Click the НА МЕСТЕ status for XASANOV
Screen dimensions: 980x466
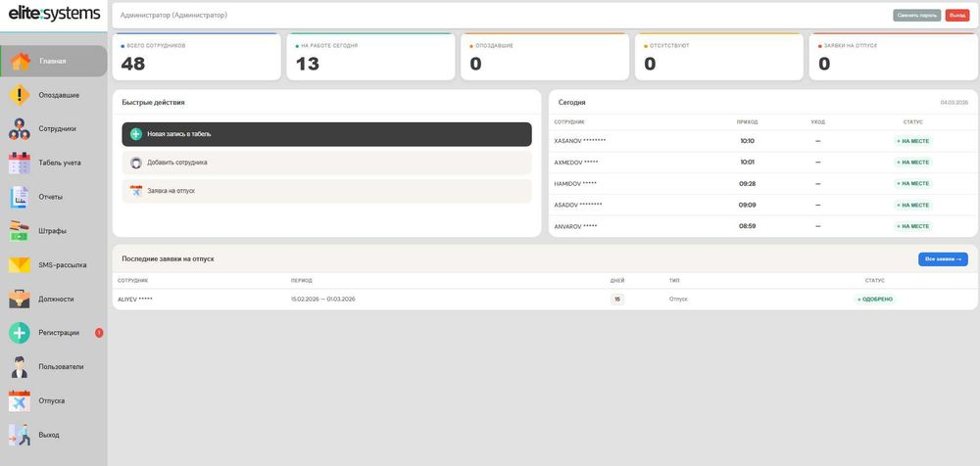(912, 141)
